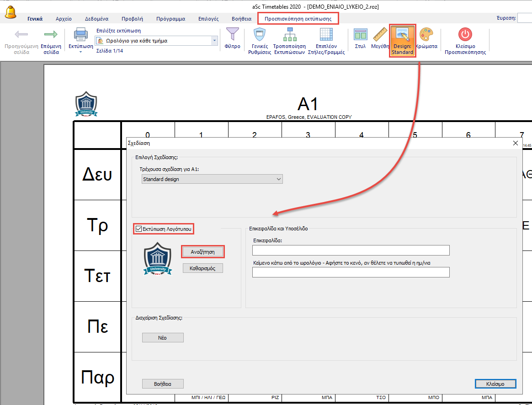Open the Δεδομένα ribbon tab
This screenshot has height=405, width=532.
point(96,19)
